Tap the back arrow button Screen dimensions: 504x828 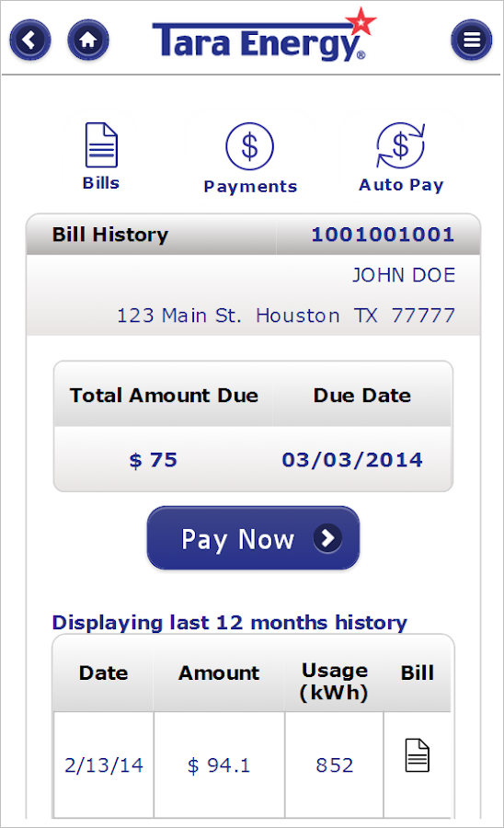(x=30, y=40)
